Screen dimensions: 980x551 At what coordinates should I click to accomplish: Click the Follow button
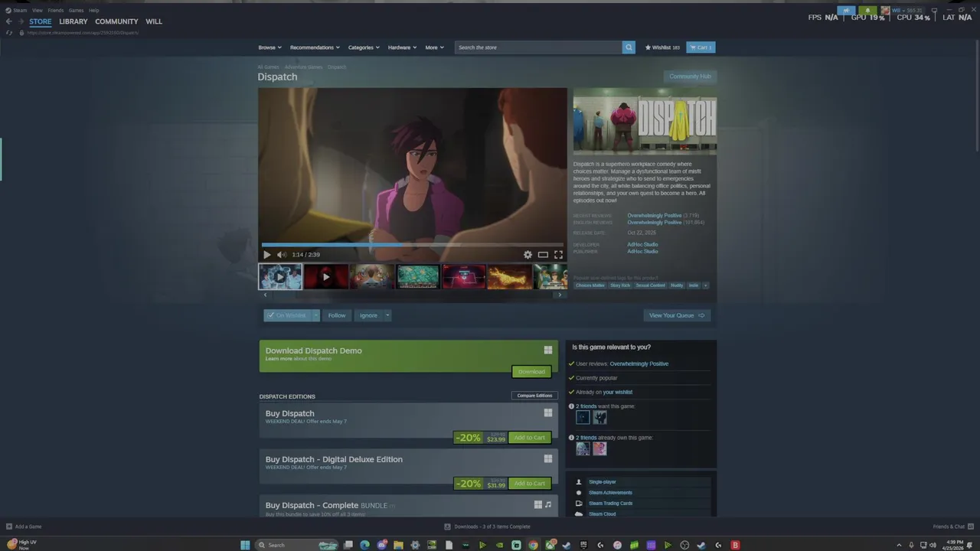[337, 315]
